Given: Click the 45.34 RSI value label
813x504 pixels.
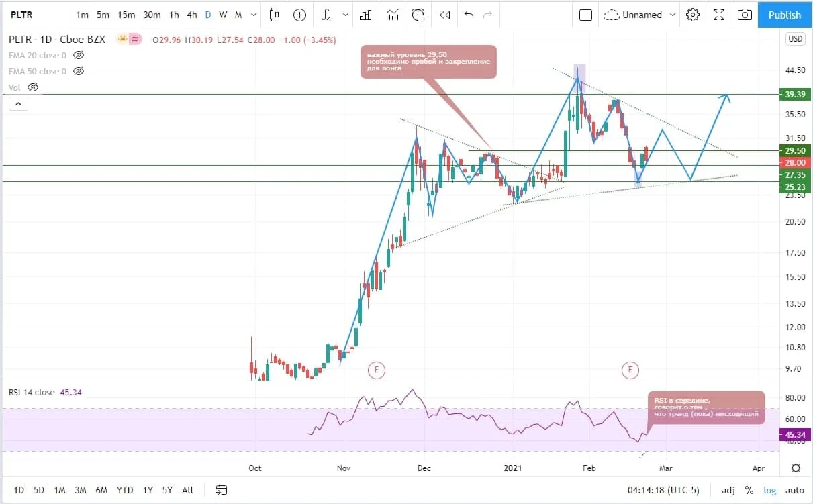Looking at the screenshot, I should tap(795, 434).
